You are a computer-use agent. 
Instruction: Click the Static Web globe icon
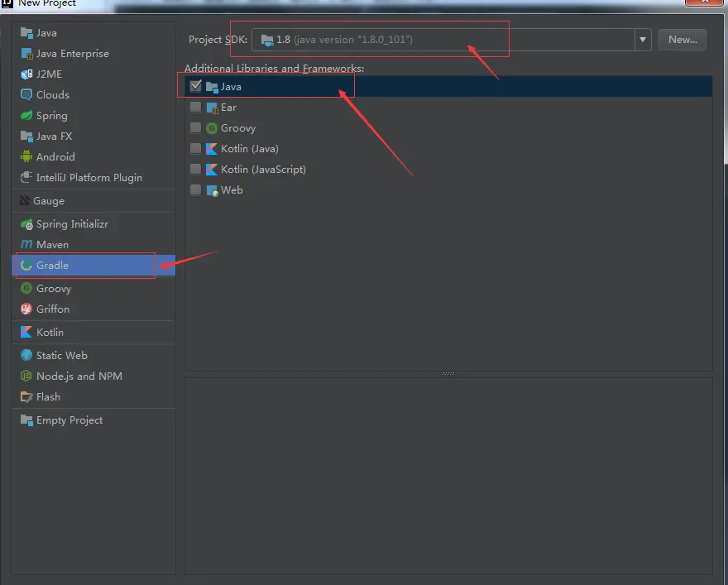pos(26,355)
